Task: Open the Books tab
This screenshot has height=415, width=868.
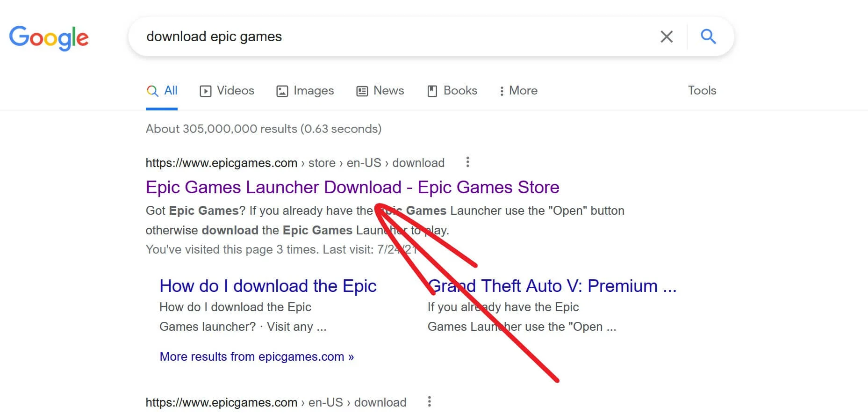Action: pyautogui.click(x=452, y=91)
